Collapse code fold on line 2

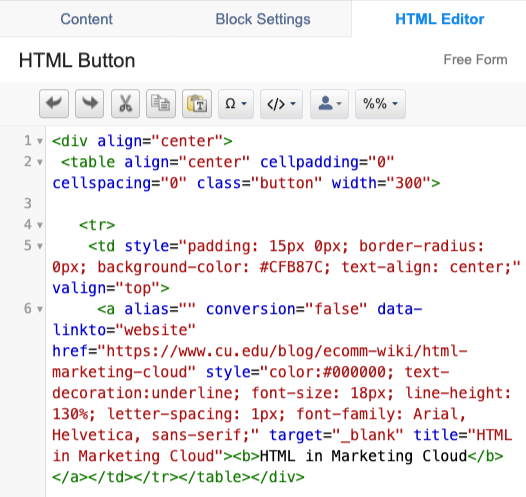point(40,162)
